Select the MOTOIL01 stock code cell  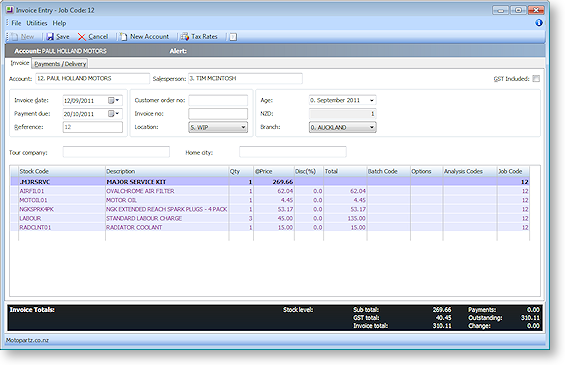(x=62, y=200)
